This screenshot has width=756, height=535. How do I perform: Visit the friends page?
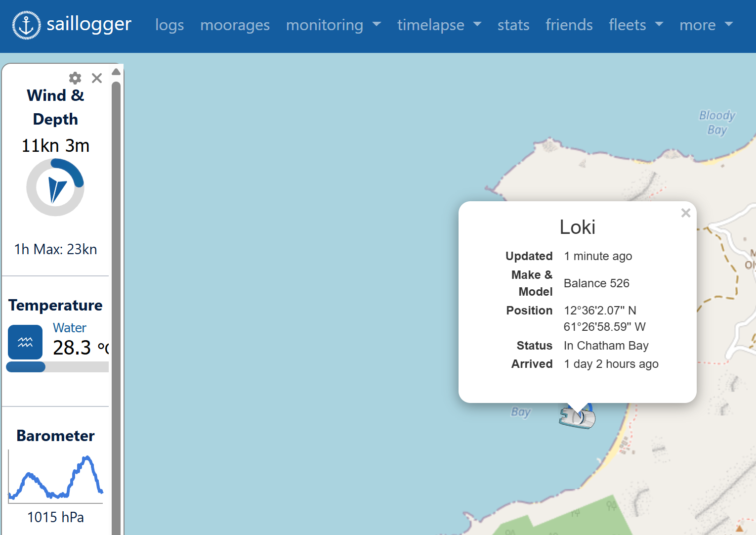pos(569,25)
